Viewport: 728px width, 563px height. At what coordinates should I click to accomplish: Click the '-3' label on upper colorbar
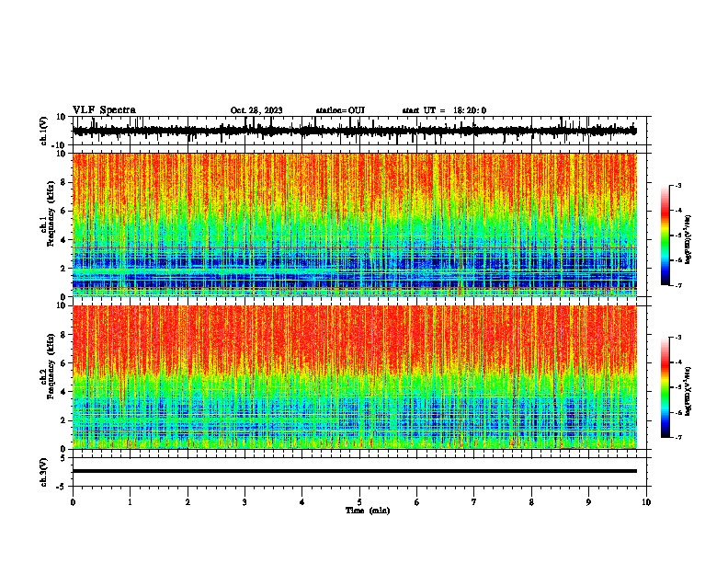click(678, 185)
